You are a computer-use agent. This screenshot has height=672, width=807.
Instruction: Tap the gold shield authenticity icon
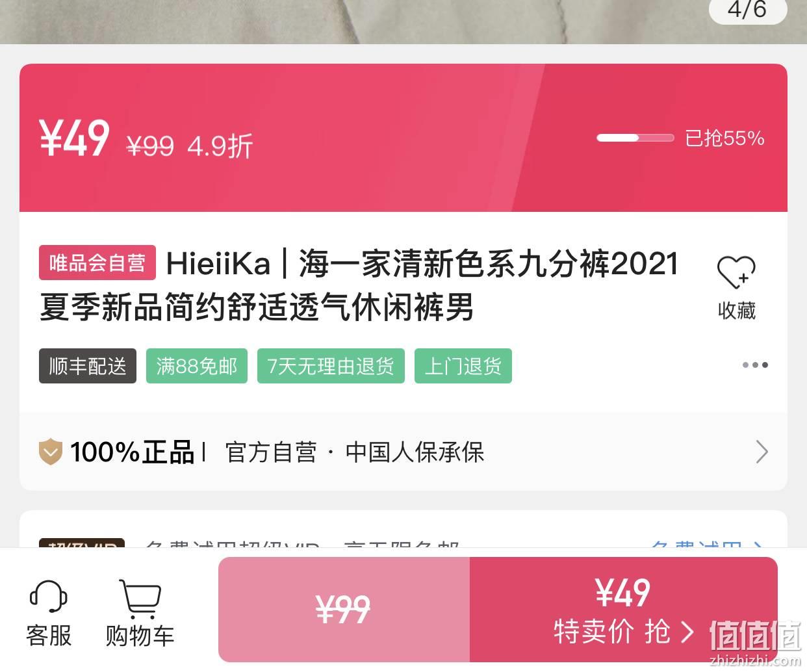click(51, 452)
